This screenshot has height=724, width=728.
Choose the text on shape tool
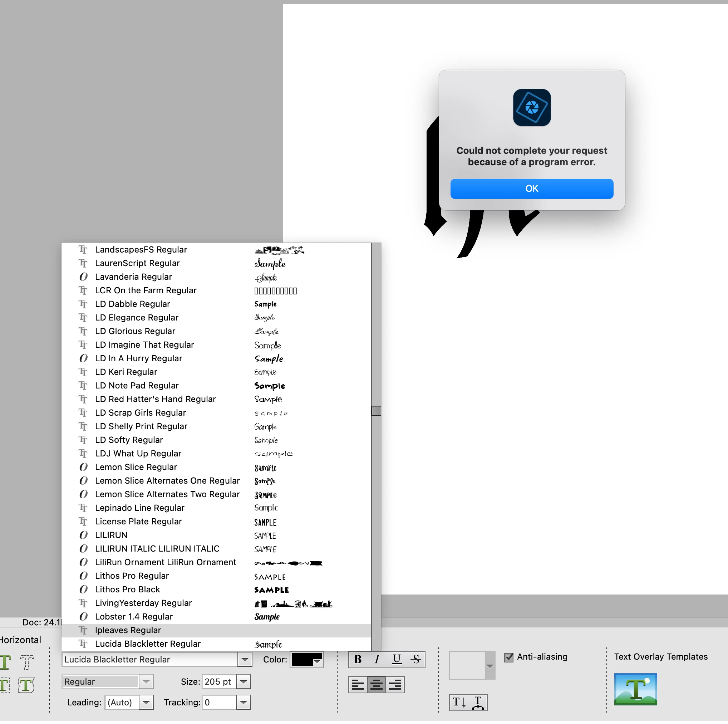26,686
